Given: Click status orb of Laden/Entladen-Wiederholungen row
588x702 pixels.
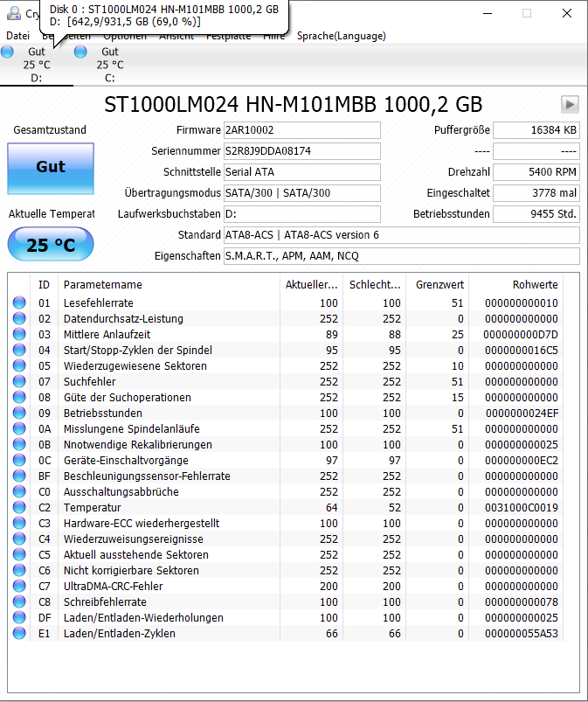Looking at the screenshot, I should [x=19, y=617].
